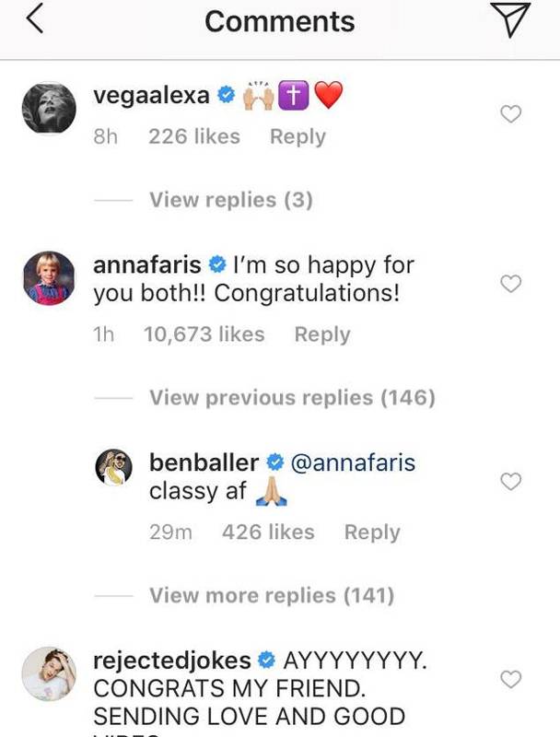Like benballer's reply with the heart
The height and width of the screenshot is (737, 560).
(510, 481)
